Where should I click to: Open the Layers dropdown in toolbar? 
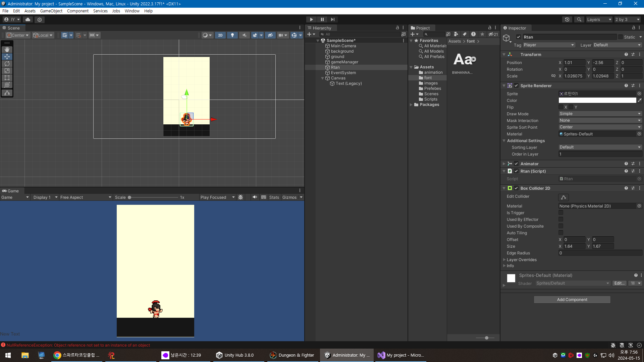click(599, 19)
